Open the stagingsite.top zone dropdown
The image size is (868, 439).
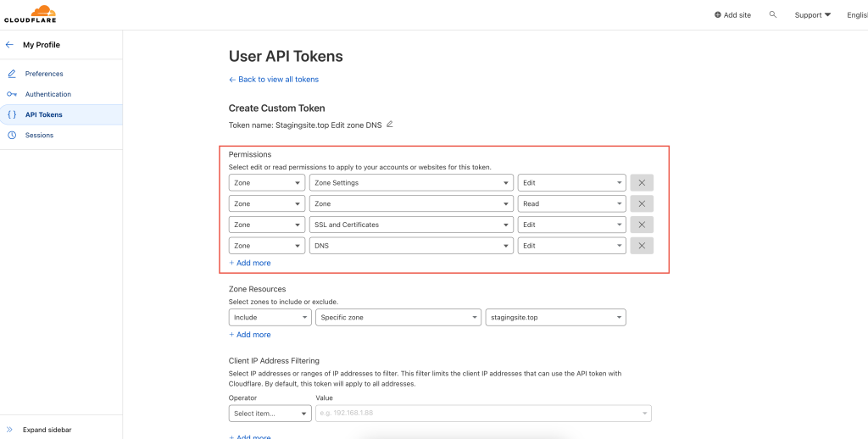click(555, 318)
